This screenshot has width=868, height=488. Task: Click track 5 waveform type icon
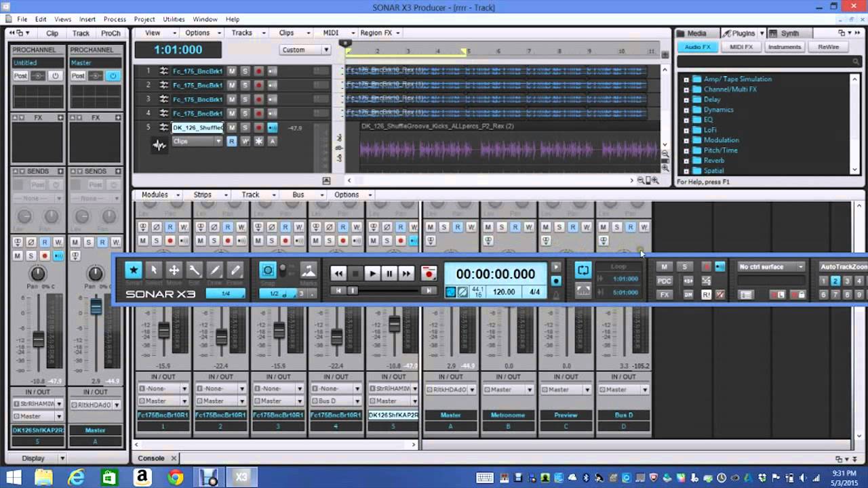coord(159,145)
